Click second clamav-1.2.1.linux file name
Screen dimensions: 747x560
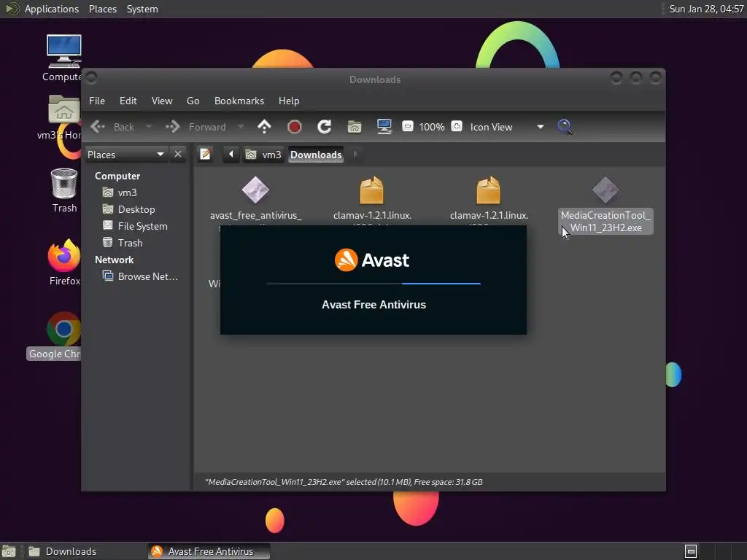489,215
